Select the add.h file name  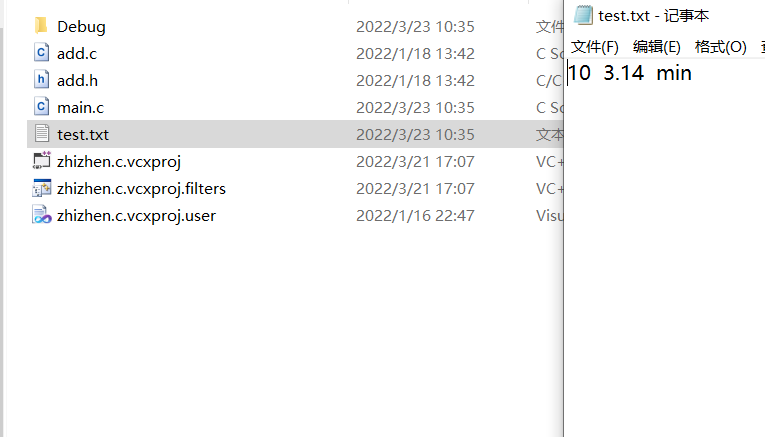[x=77, y=80]
